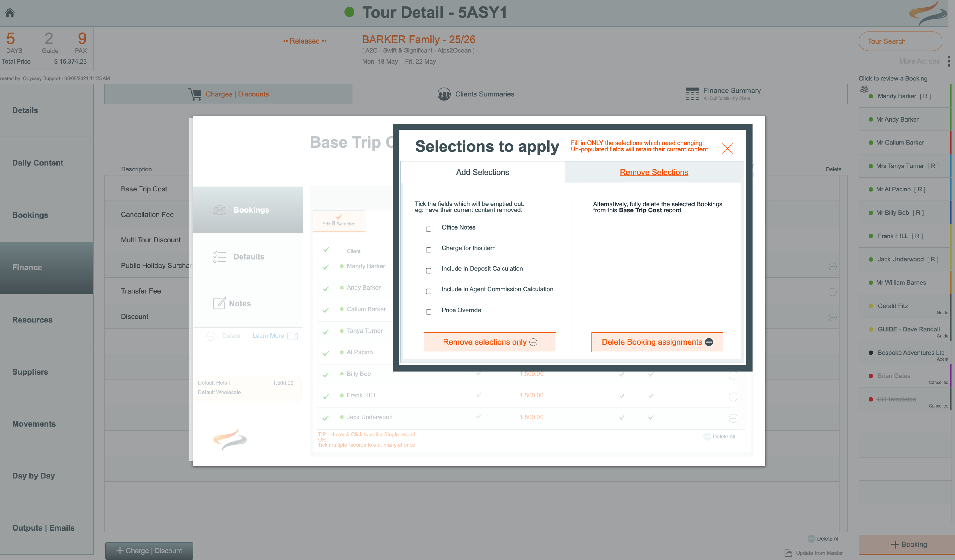Open the Movements sidebar section
Screen dimensions: 955x560
click(x=46, y=424)
